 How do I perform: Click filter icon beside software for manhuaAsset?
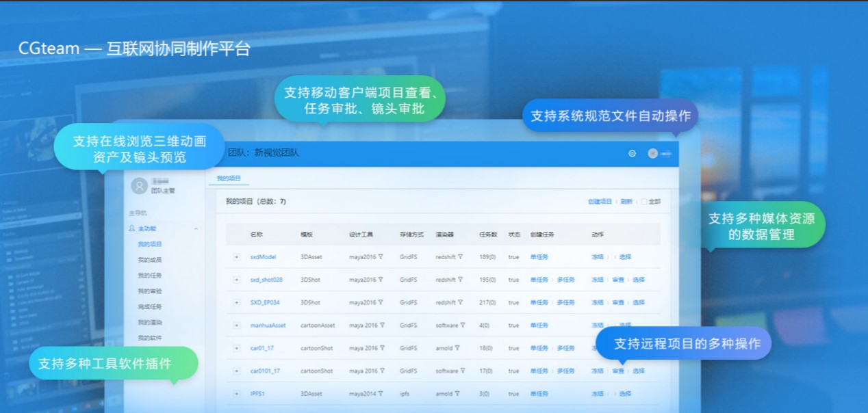point(463,325)
